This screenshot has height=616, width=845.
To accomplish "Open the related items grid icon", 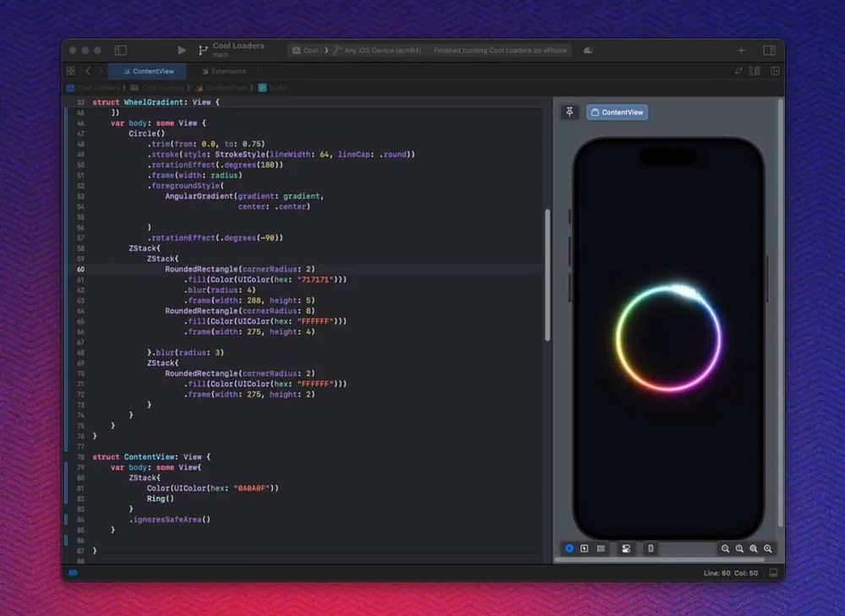I will (71, 71).
